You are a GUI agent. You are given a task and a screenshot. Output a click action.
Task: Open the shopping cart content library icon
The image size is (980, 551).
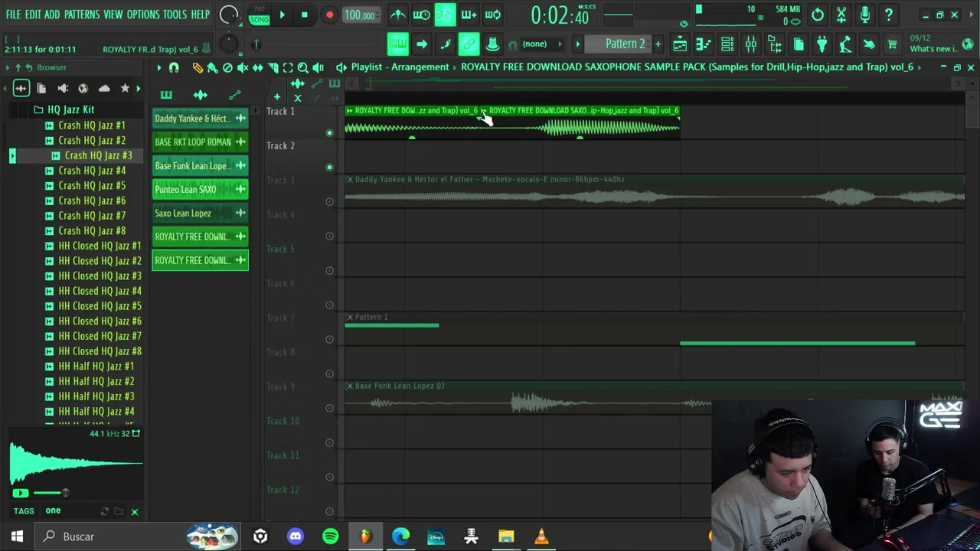tap(892, 44)
